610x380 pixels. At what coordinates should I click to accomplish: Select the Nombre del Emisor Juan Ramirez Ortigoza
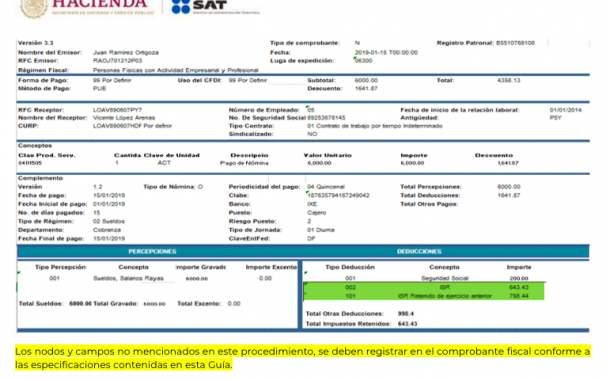(126, 53)
